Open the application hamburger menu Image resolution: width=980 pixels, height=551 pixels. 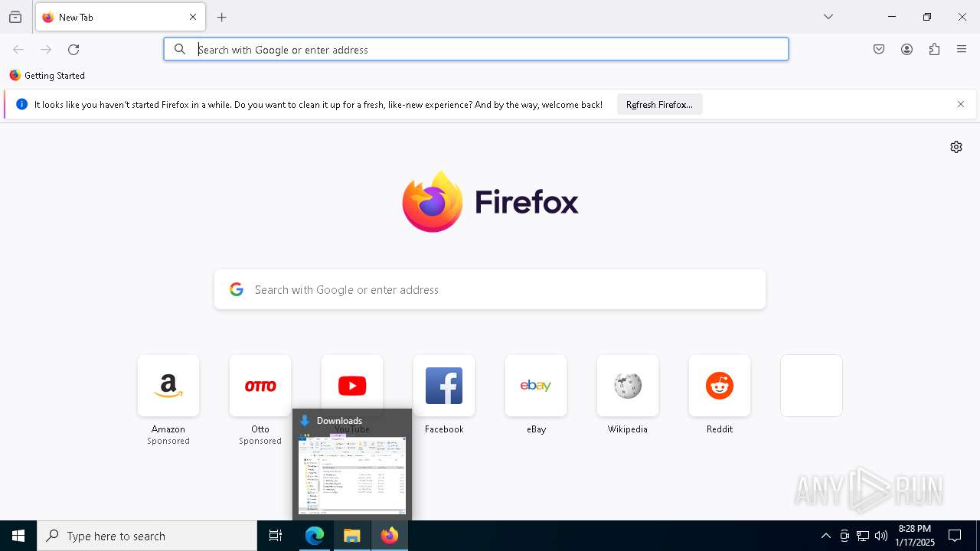pyautogui.click(x=962, y=49)
